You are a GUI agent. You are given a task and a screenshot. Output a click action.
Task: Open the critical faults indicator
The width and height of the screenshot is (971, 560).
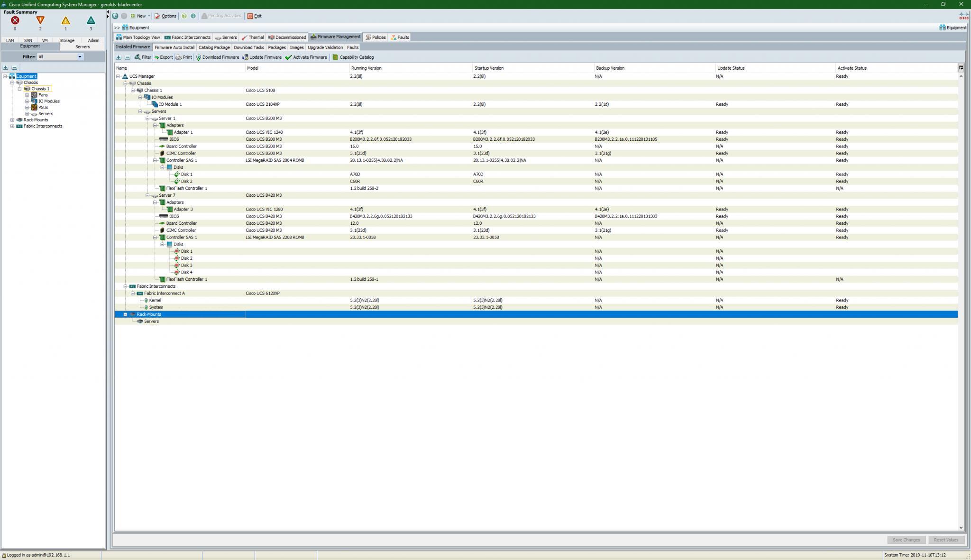pyautogui.click(x=15, y=20)
